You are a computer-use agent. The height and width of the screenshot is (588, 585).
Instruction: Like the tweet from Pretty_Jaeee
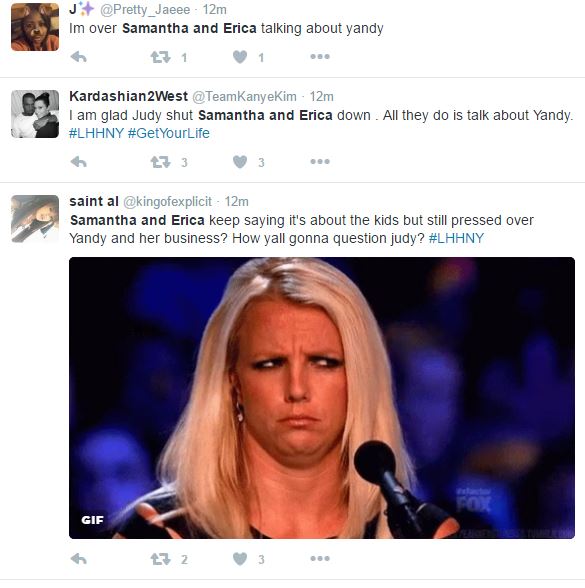(240, 57)
